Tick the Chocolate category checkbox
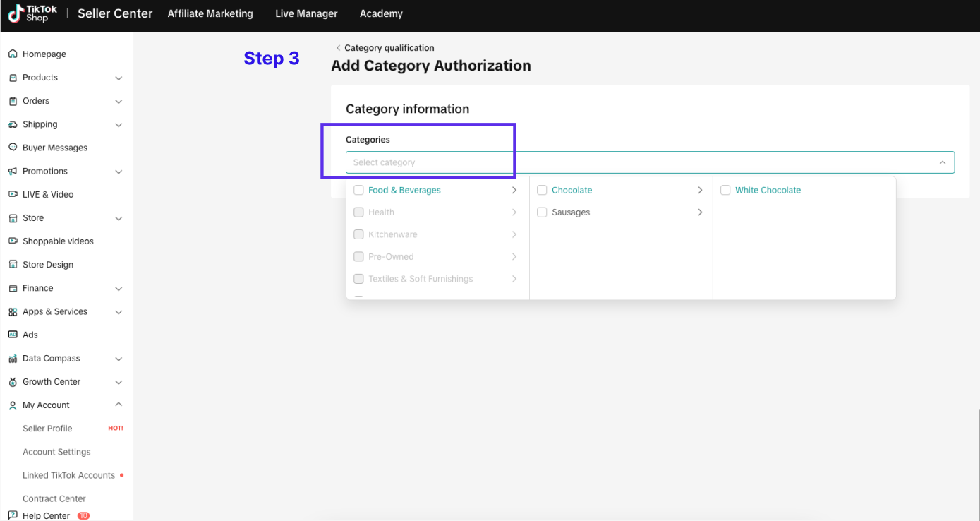The image size is (980, 521). [x=542, y=190]
